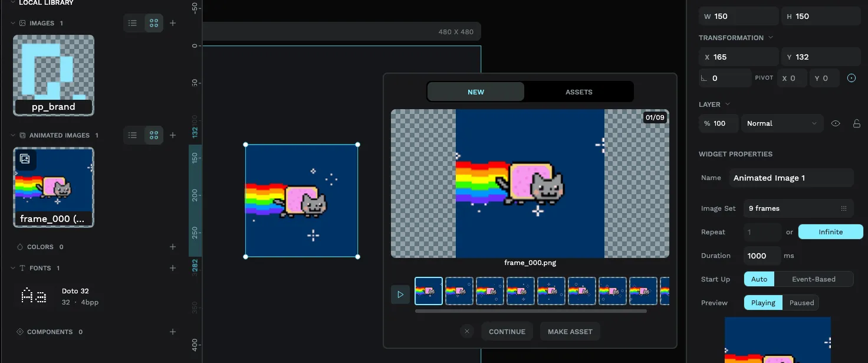
Task: Add a new animated image asset
Action: (173, 135)
